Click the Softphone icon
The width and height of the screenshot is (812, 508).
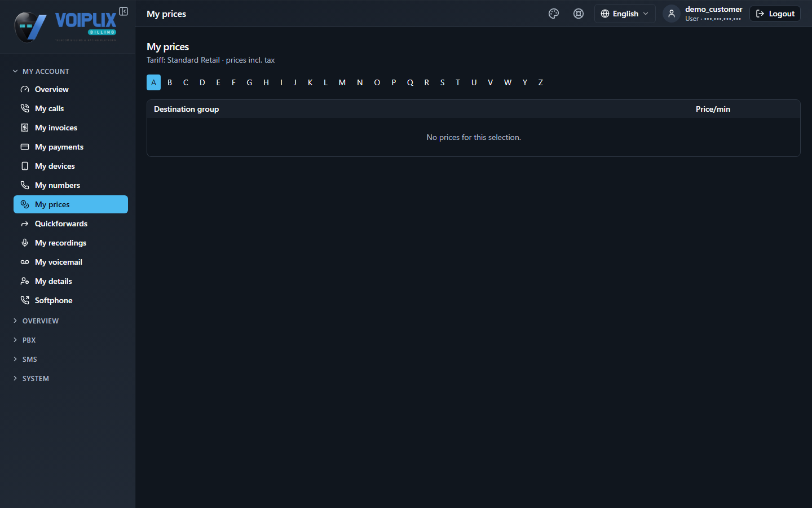tap(25, 300)
